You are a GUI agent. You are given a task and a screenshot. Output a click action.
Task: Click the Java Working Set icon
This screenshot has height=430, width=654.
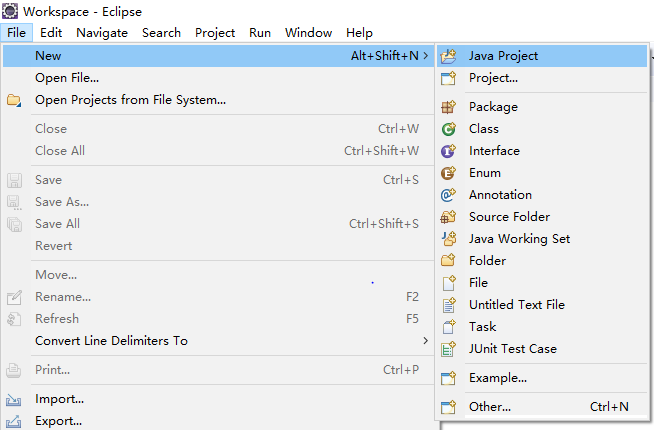(x=448, y=239)
